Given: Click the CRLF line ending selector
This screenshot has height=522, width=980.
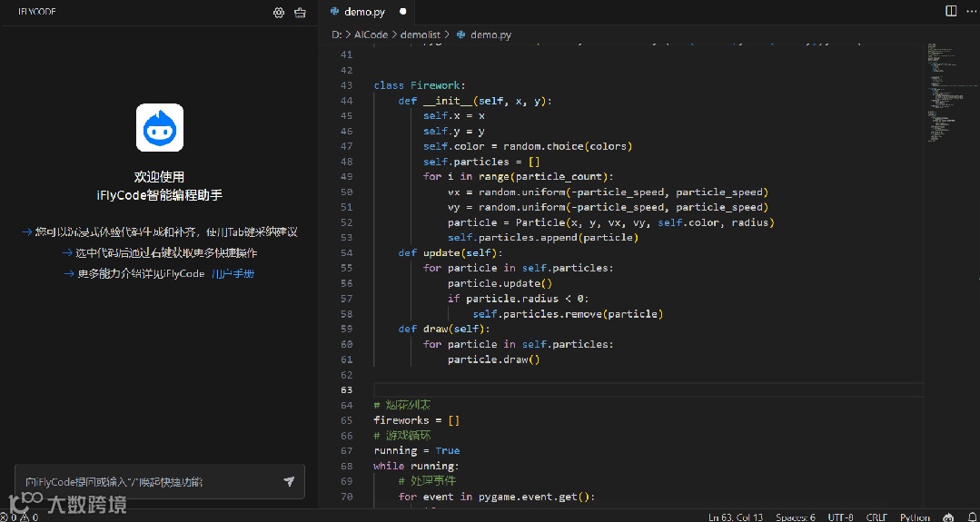Looking at the screenshot, I should click(876, 517).
